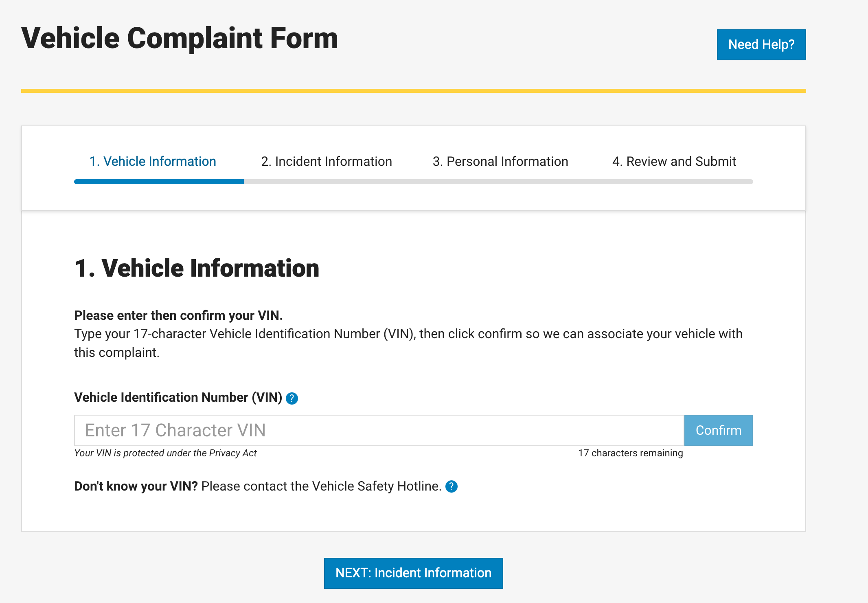Image resolution: width=868 pixels, height=603 pixels.
Task: Click the Privacy Act protection note
Action: coord(165,453)
